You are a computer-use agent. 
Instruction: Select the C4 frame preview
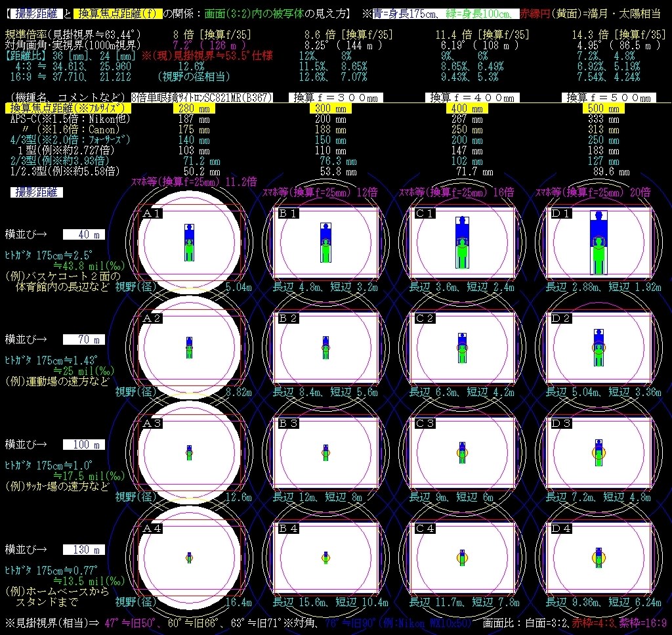[462, 558]
